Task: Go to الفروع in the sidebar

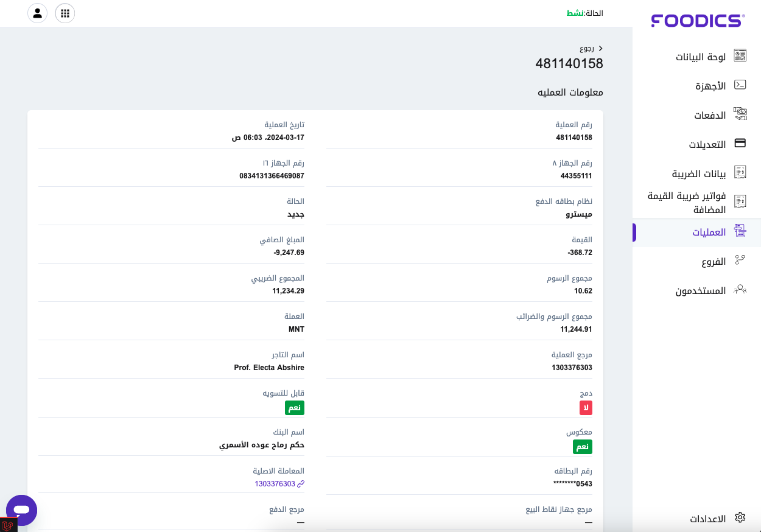Action: (x=714, y=261)
